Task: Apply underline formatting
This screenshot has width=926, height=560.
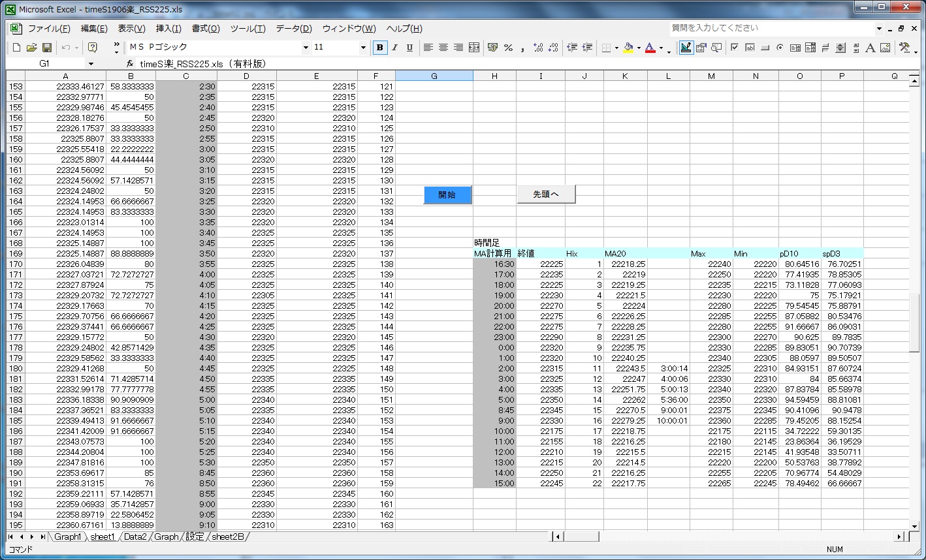Action: [x=409, y=48]
